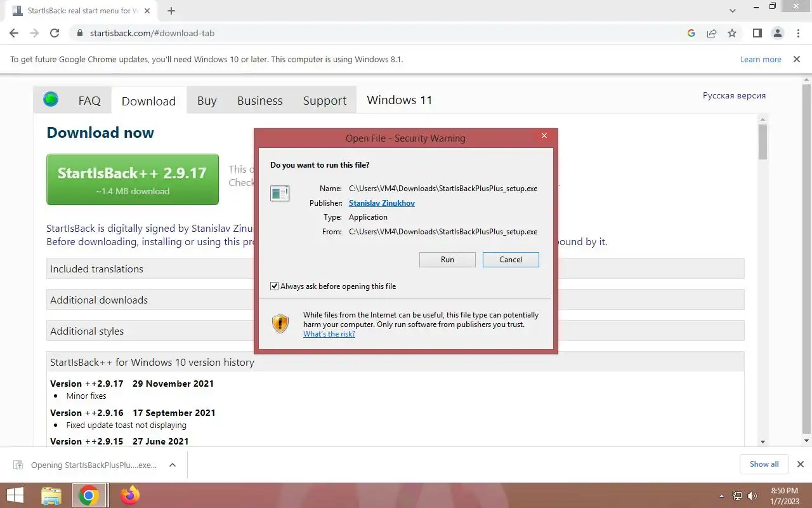
Task: Select the Download tab
Action: (x=148, y=100)
